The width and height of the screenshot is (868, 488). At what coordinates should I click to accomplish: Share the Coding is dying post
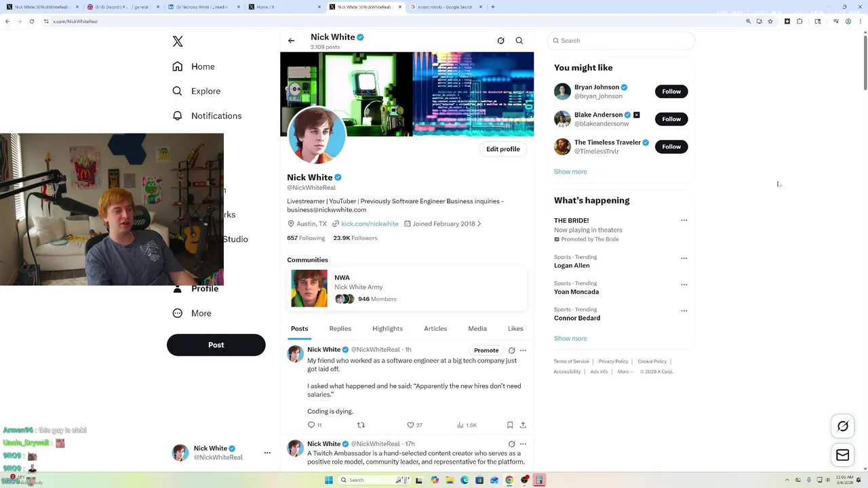523,425
